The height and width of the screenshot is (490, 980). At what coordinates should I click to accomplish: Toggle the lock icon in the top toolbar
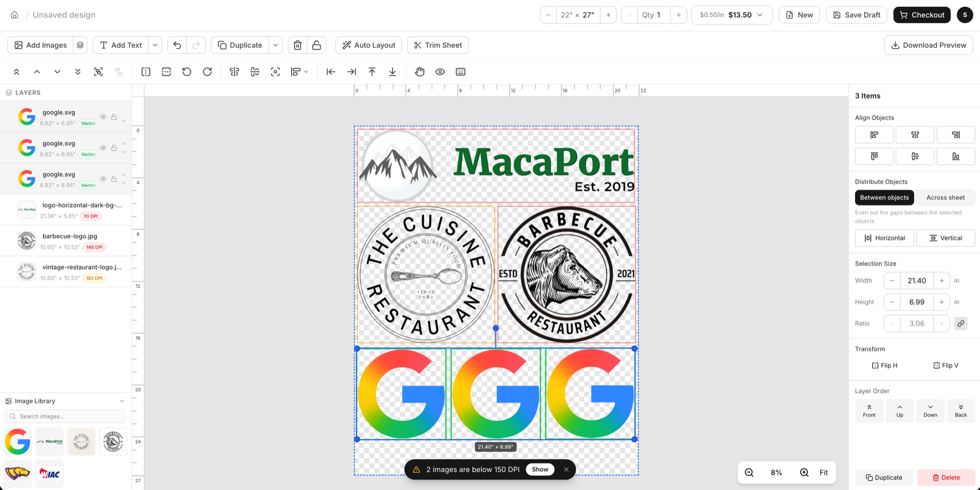pyautogui.click(x=317, y=45)
